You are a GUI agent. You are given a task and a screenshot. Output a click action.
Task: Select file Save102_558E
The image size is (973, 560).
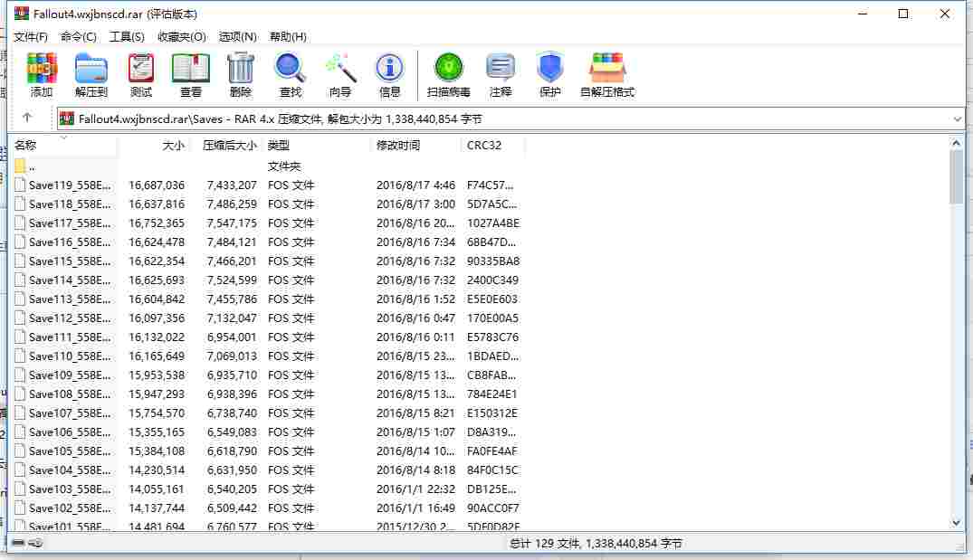70,508
